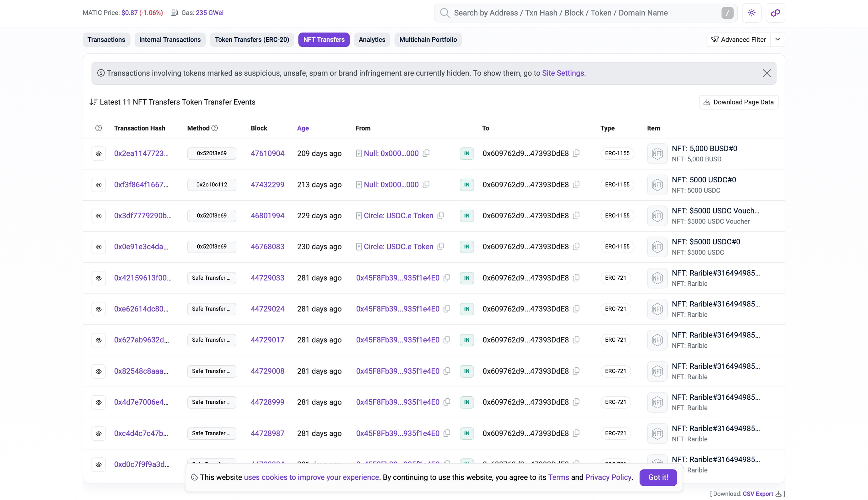868x500 pixels.
Task: Copy the To address in the 47610904 row
Action: [x=576, y=153]
